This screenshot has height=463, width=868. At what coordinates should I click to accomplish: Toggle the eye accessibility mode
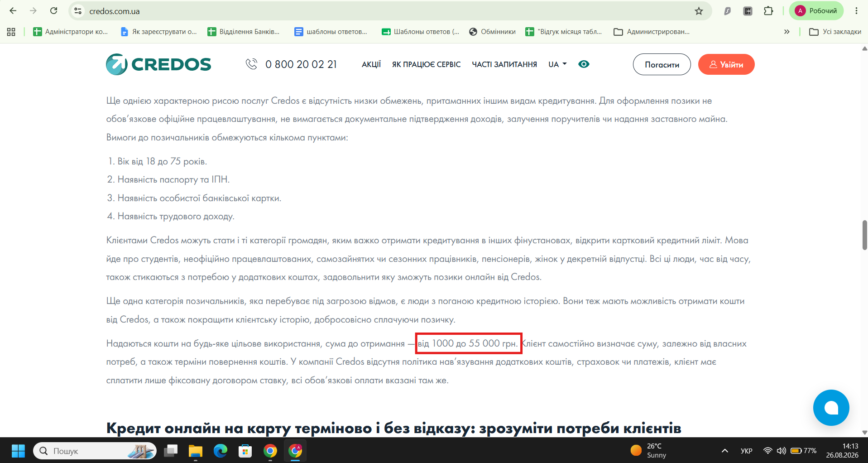584,64
